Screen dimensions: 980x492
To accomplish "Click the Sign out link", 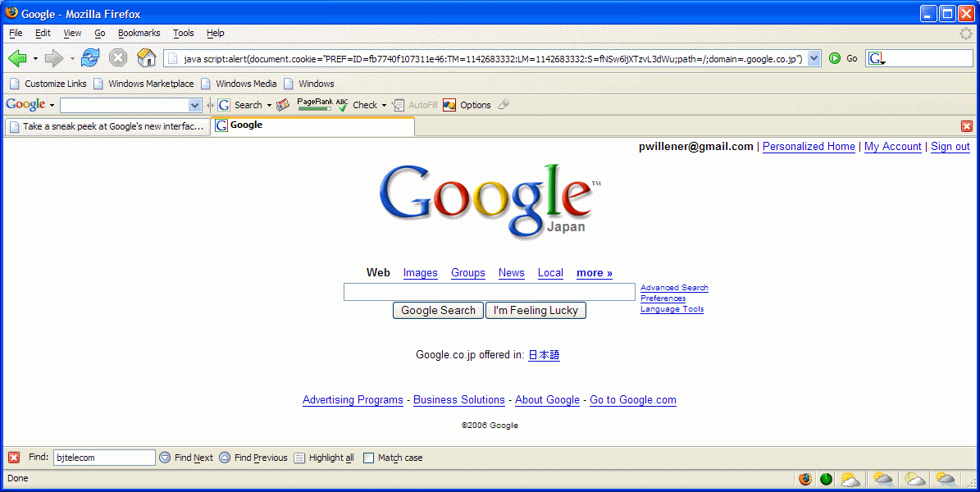I will pos(950,146).
